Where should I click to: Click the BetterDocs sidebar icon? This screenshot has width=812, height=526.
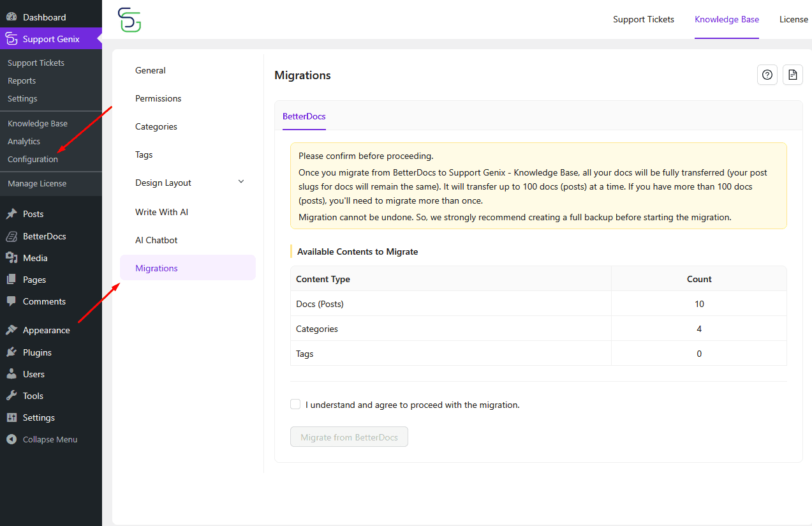click(x=11, y=236)
